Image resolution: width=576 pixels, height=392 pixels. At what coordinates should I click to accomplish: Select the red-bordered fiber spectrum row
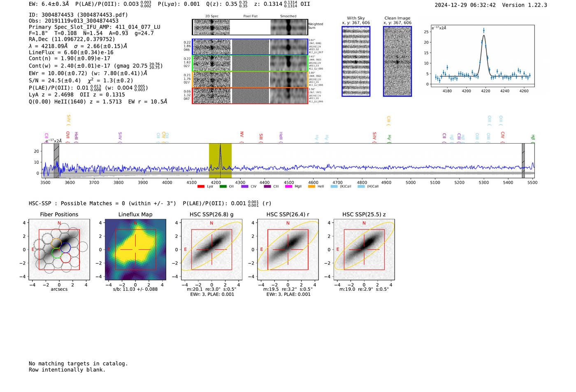tap(250, 95)
